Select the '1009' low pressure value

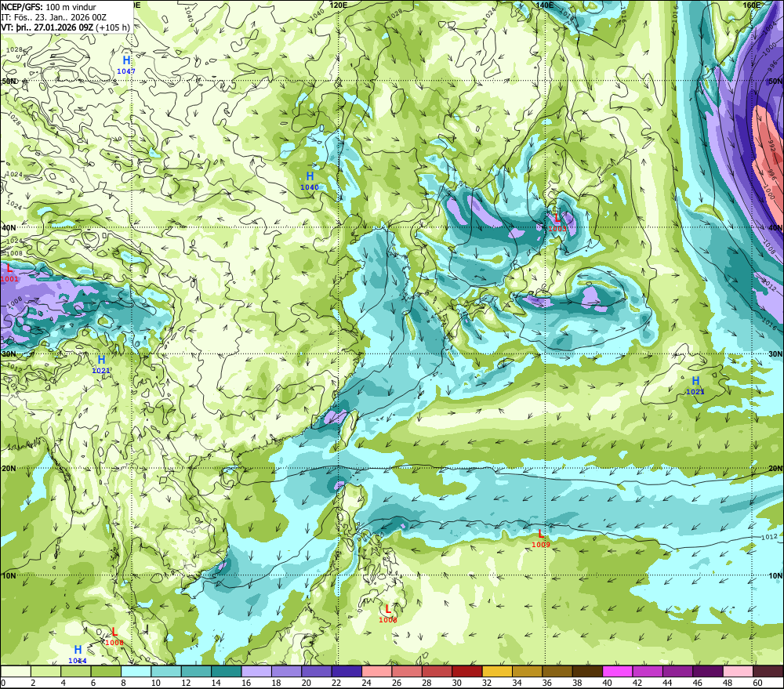541,545
